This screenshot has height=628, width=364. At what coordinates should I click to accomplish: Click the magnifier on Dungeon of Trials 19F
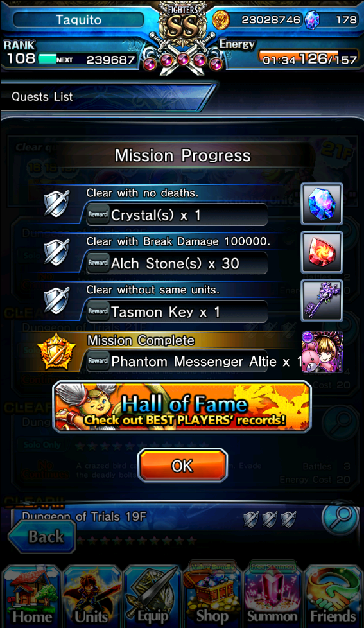(340, 520)
